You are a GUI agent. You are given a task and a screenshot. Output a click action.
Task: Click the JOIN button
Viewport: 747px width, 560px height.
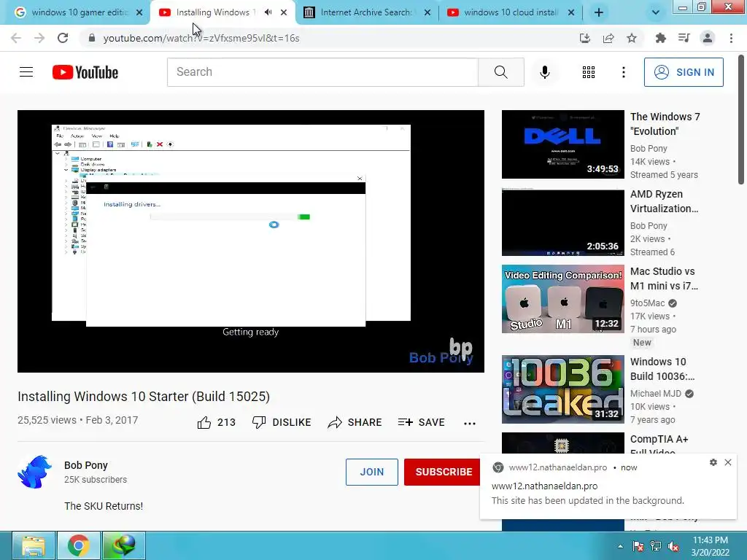pyautogui.click(x=371, y=472)
